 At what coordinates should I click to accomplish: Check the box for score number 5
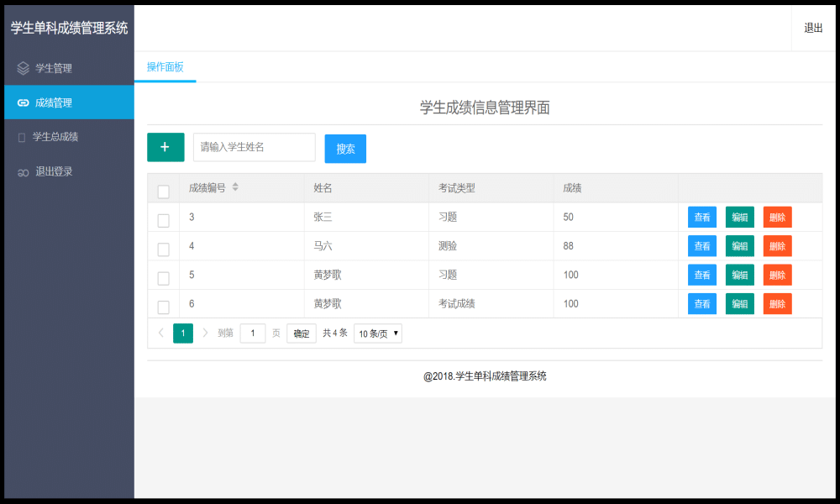coord(164,278)
